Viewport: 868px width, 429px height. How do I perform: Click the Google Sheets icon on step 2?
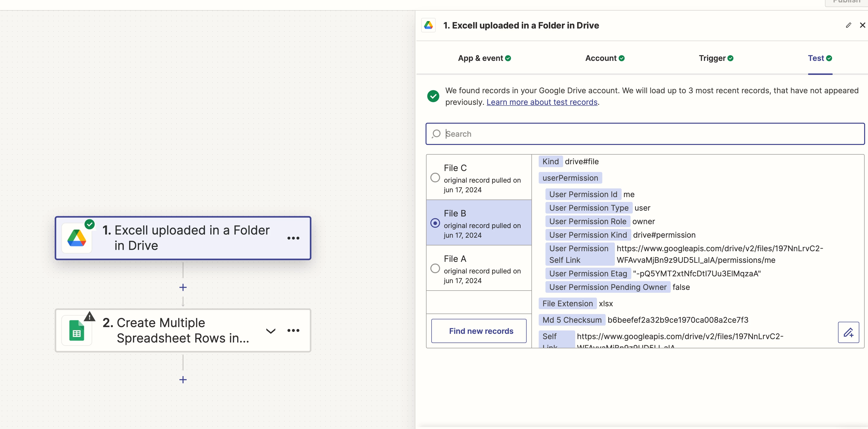tap(77, 331)
